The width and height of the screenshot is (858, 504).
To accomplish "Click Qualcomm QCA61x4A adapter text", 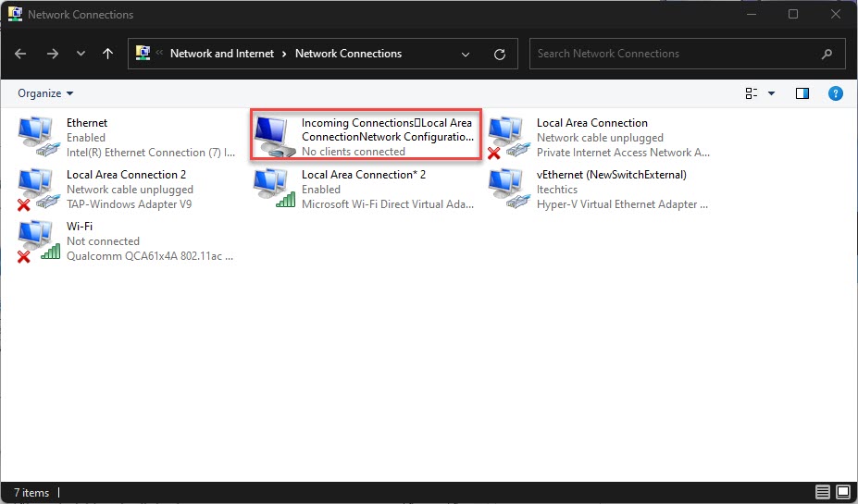I will 150,256.
